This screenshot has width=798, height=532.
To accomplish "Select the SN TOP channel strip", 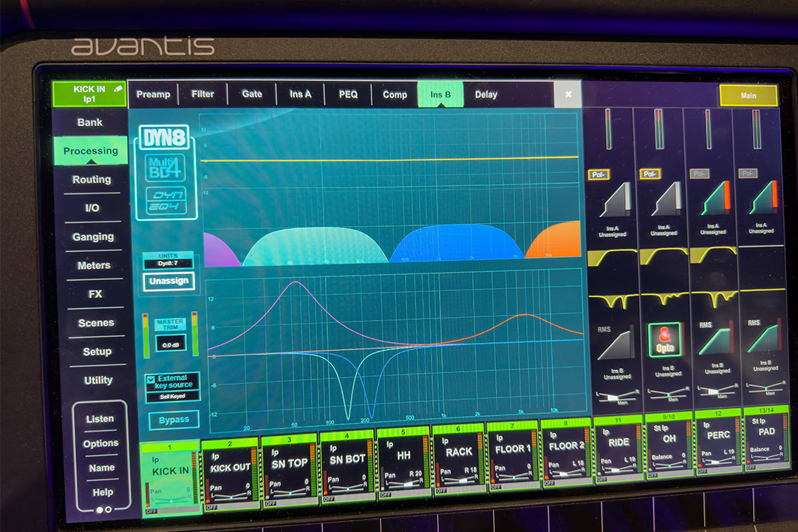I will [x=288, y=471].
